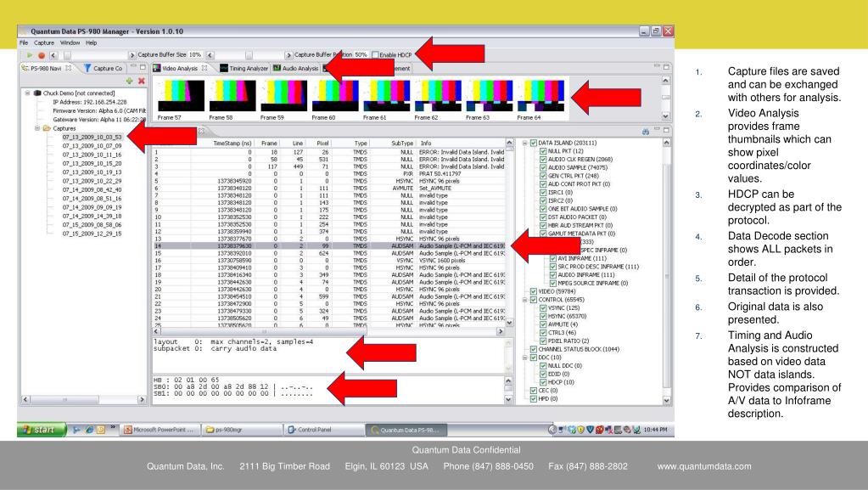Click the Video Analysis tab icon
Viewport: 868px width, 490px height.
click(x=157, y=68)
